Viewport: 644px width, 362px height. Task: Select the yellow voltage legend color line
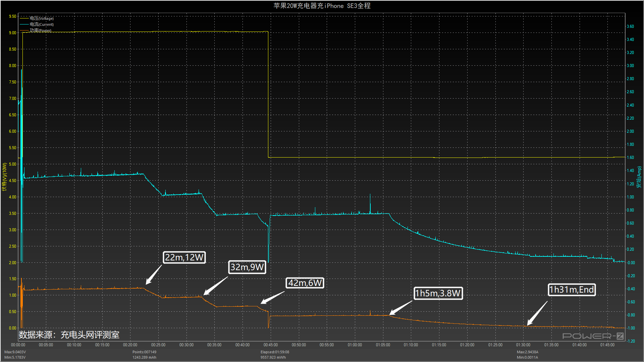(x=24, y=18)
